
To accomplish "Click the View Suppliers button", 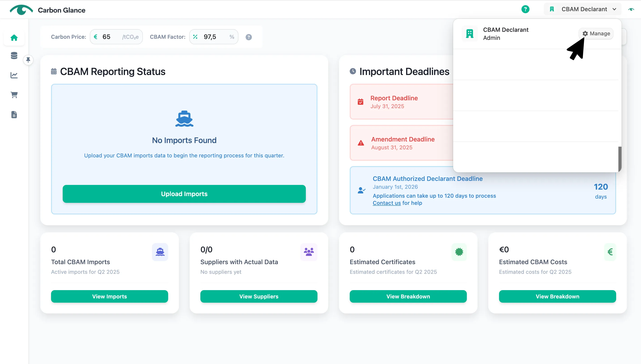I will [x=259, y=296].
